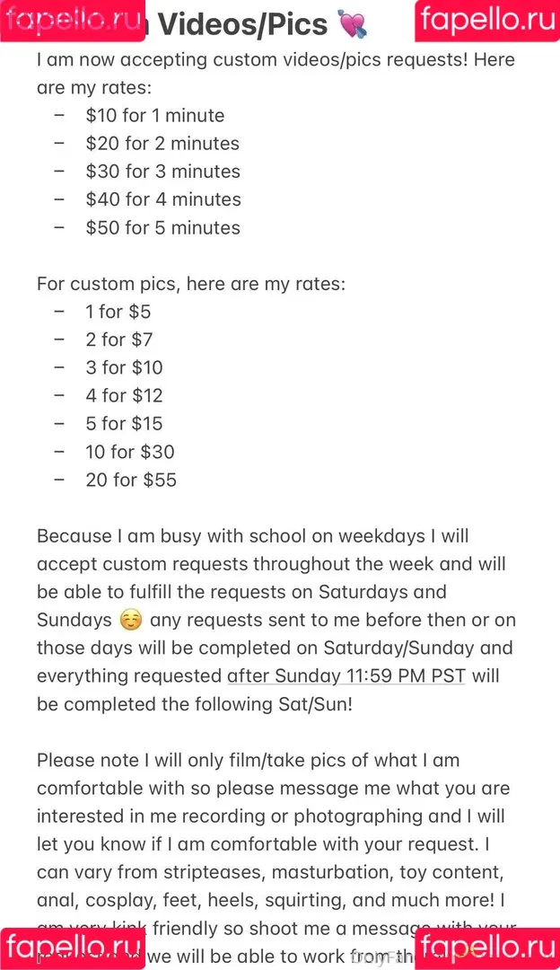Screen dimensions: 560x970
Task: Select the $50 for 5 minutes rate
Action: point(163,227)
